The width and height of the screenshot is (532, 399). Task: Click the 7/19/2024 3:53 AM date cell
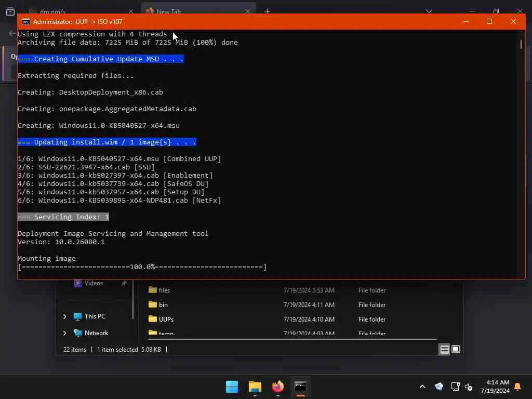(x=309, y=290)
